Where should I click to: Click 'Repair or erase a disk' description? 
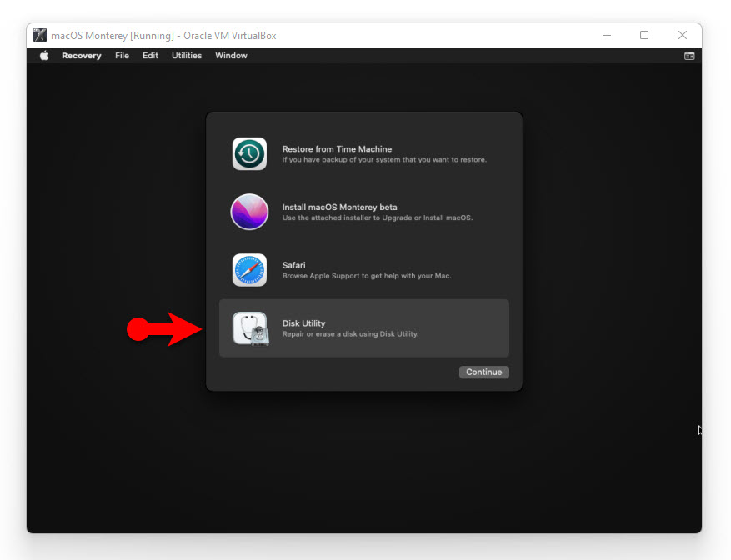(351, 334)
